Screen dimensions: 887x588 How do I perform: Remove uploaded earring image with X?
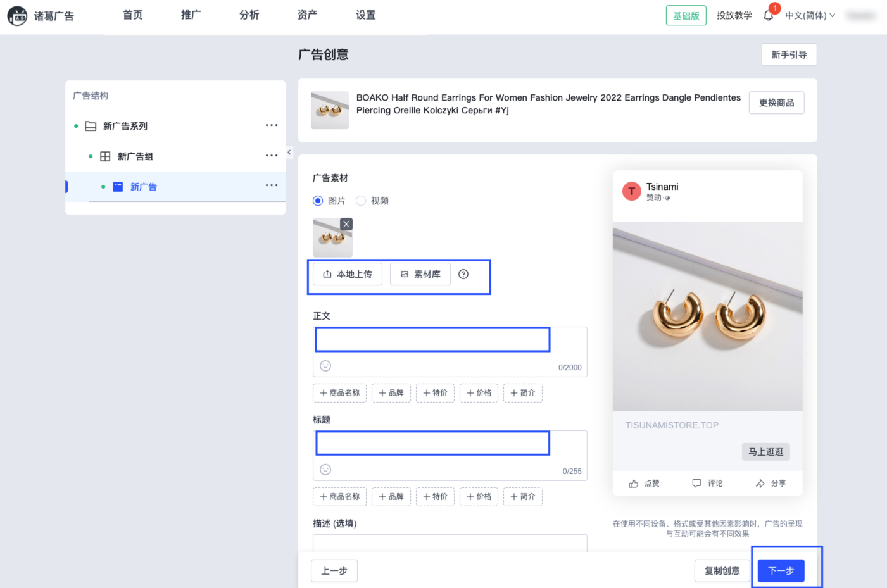(x=346, y=224)
